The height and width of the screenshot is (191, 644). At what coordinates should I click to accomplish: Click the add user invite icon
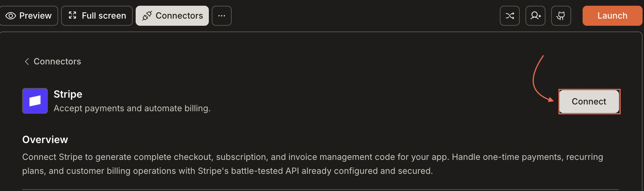(535, 16)
